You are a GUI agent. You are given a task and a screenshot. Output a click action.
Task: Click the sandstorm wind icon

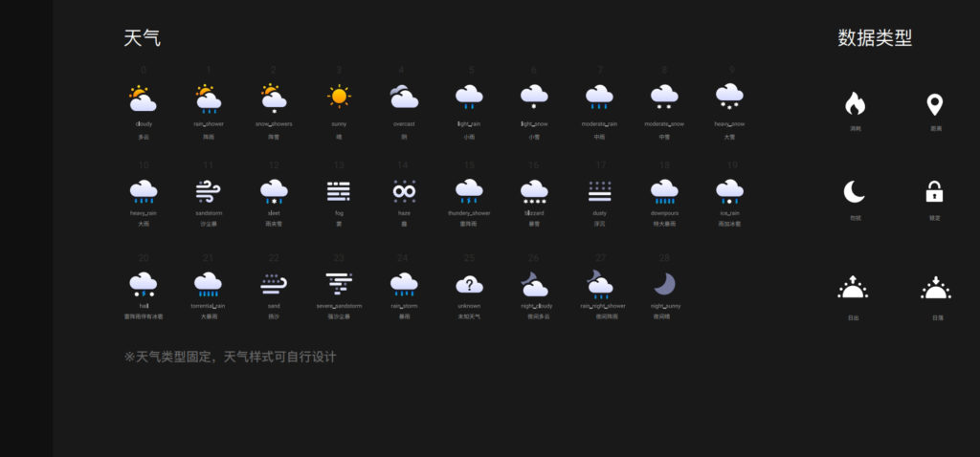pyautogui.click(x=209, y=191)
